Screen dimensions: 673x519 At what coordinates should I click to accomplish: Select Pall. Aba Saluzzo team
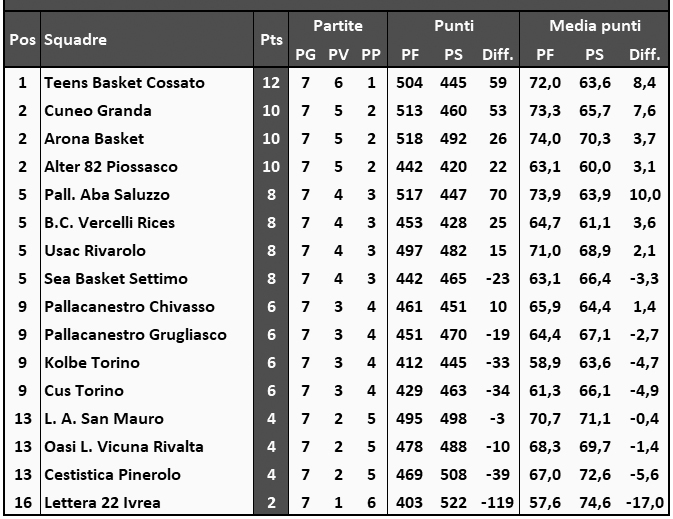(107, 195)
